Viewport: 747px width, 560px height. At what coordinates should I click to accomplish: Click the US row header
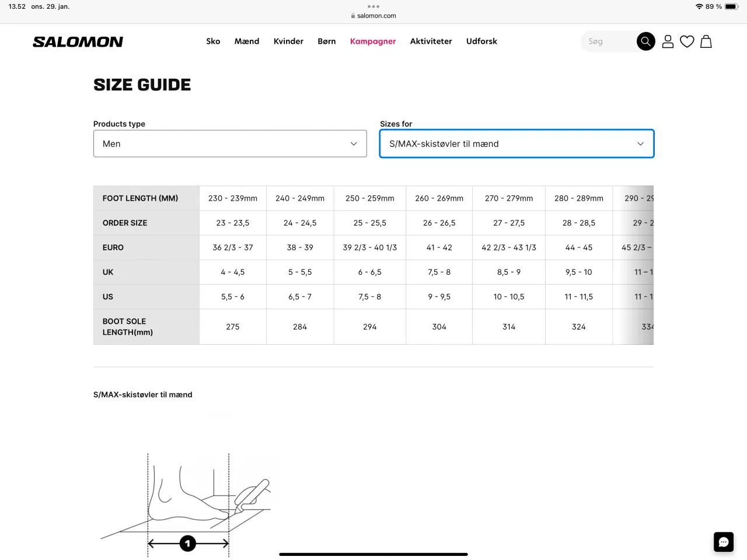146,296
